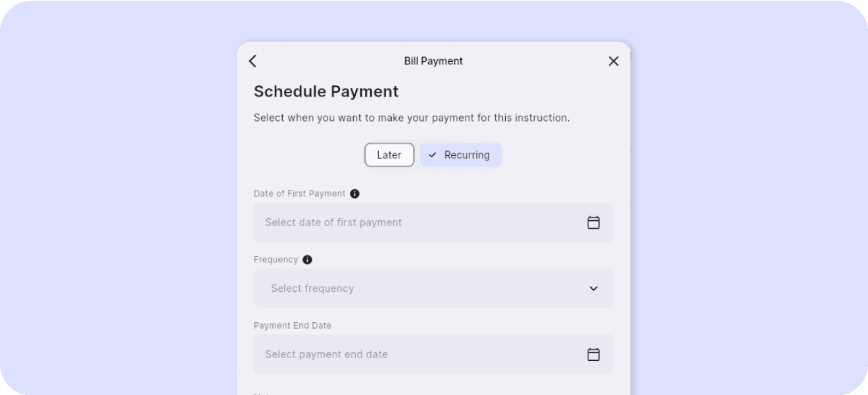Show Frequency field info tooltip
868x395 pixels.
pyautogui.click(x=306, y=260)
